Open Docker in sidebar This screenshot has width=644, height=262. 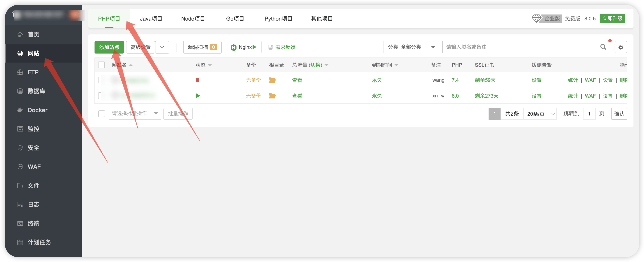point(37,110)
